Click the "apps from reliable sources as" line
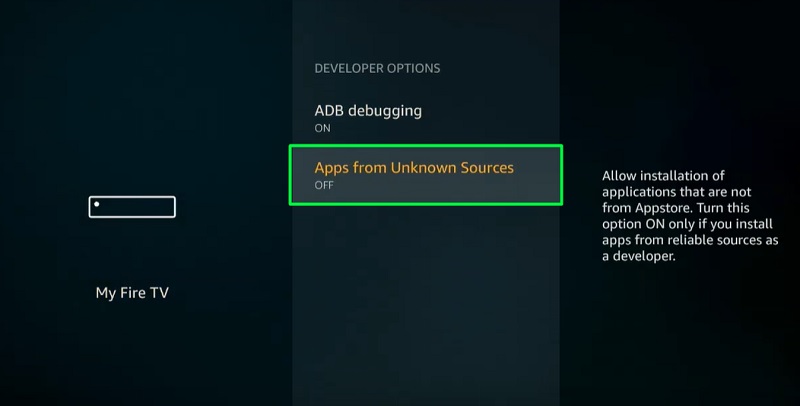800x406 pixels. 690,240
